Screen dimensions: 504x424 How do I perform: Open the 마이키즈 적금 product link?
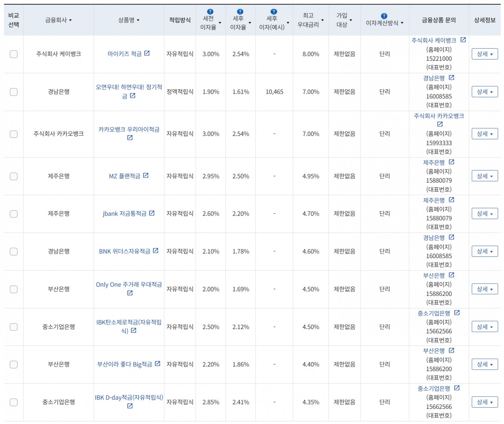tap(125, 54)
